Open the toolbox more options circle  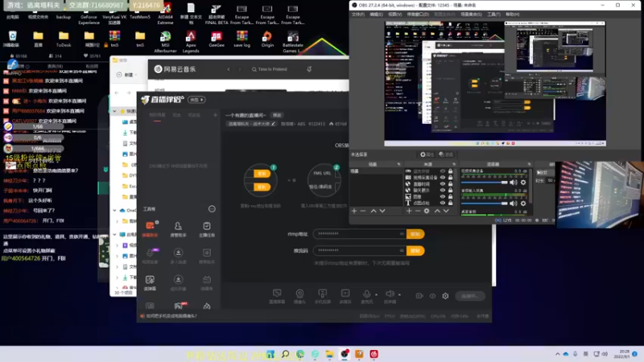[212, 209]
